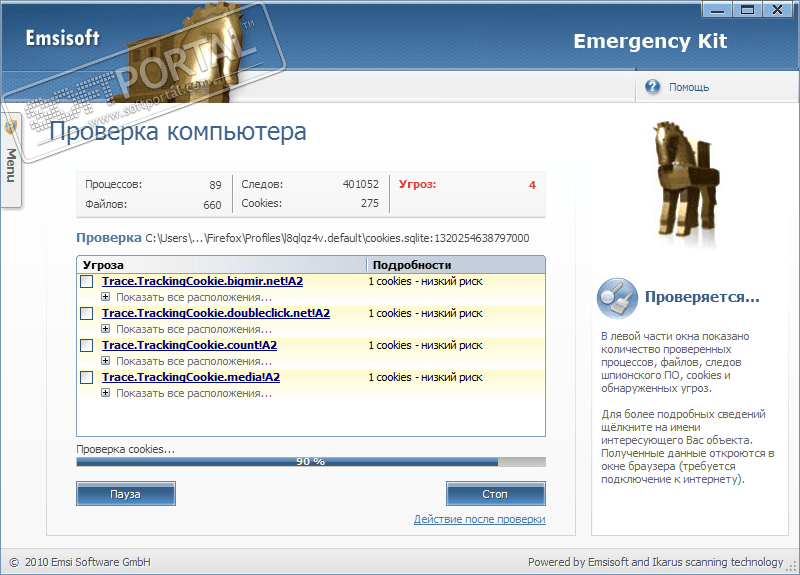Open Trace.TrackingCookie.media!A2 link
The image size is (800, 575).
click(x=191, y=378)
